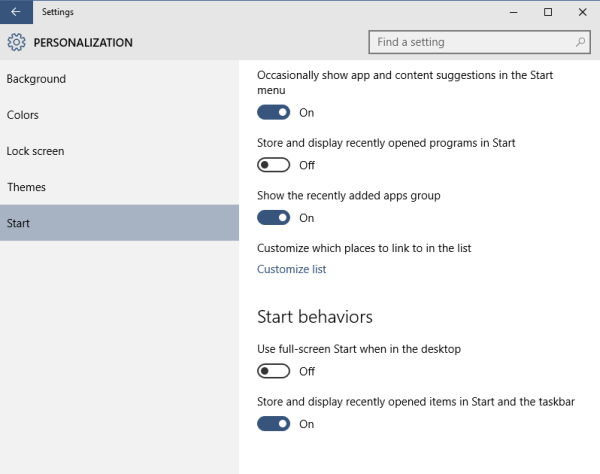Enable recently opened programs in Start
Image resolution: width=600 pixels, height=474 pixels.
(274, 165)
